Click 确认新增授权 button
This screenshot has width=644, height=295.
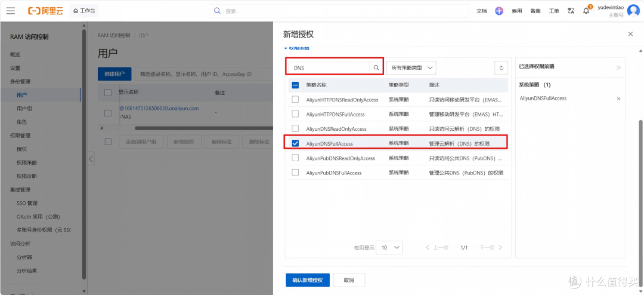(x=308, y=280)
